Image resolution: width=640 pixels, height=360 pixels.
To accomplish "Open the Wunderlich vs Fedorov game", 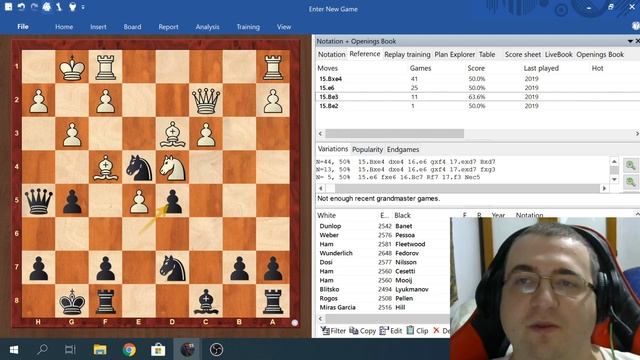I will (x=384, y=253).
